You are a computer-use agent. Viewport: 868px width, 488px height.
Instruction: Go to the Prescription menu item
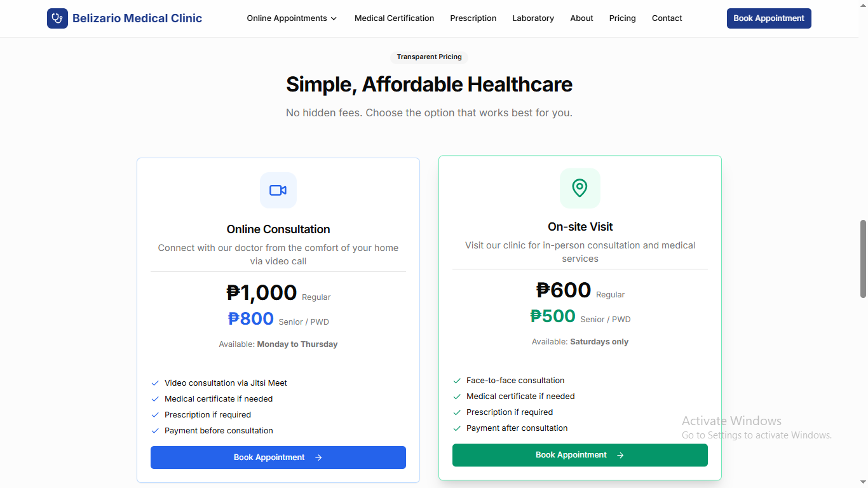coord(473,18)
